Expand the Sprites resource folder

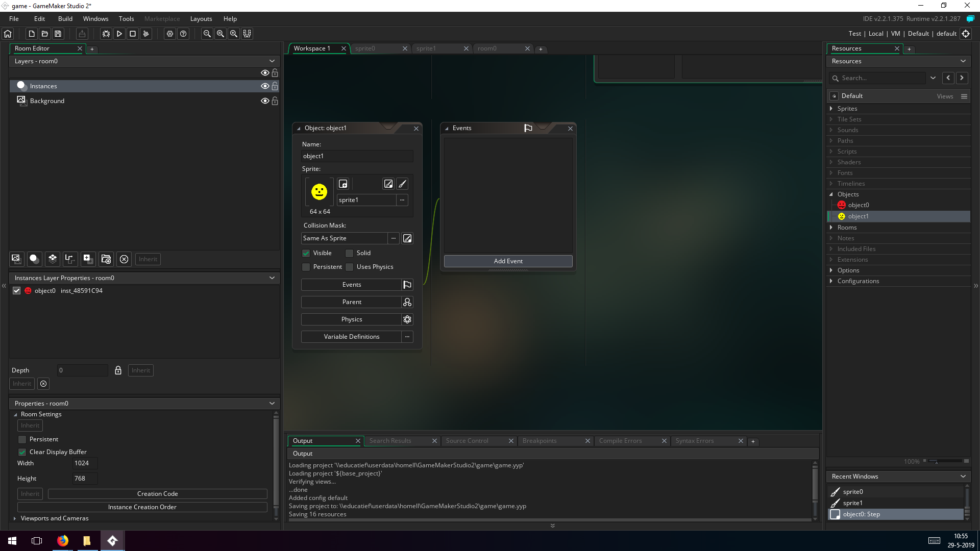point(831,109)
